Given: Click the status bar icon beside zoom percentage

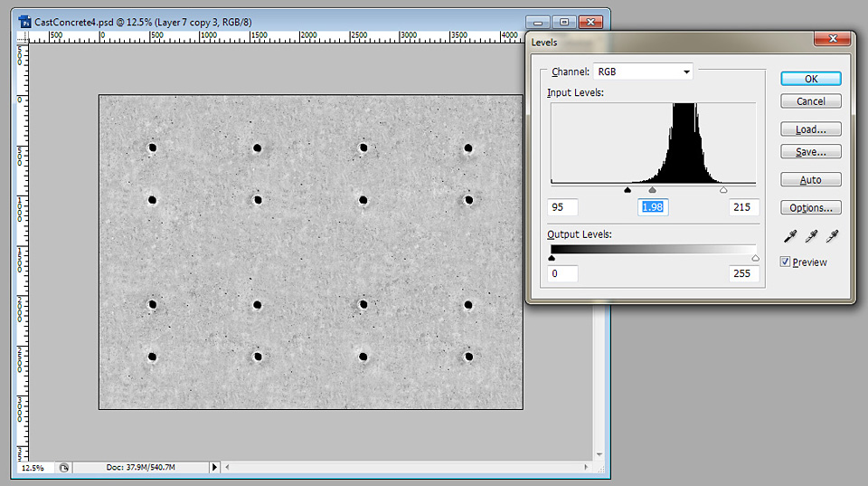Looking at the screenshot, I should (64, 467).
